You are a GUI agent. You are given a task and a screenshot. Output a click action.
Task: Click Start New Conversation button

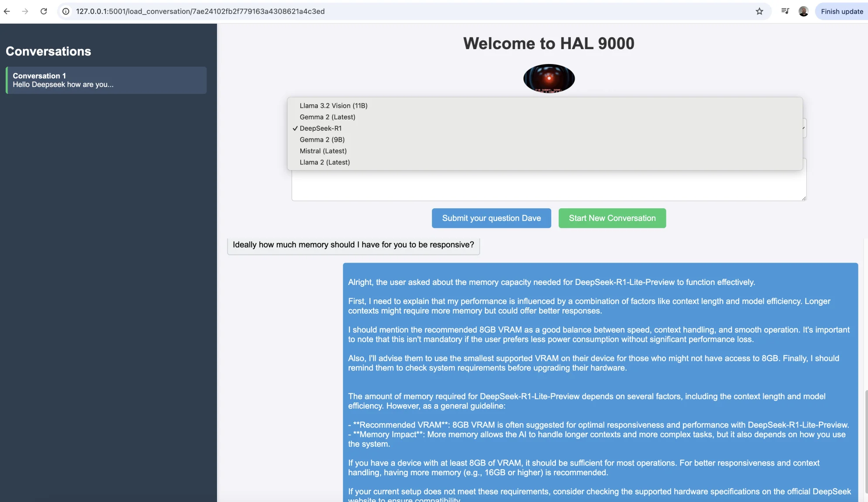(612, 218)
